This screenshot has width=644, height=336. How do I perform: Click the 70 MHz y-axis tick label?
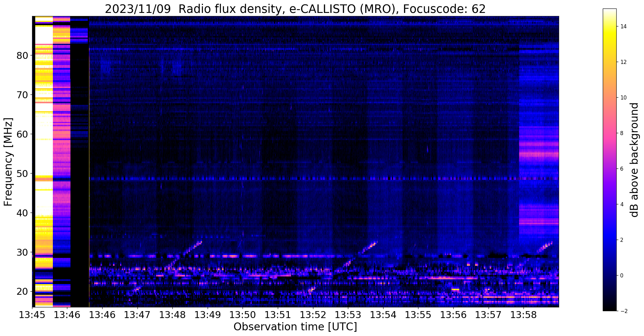click(22, 95)
